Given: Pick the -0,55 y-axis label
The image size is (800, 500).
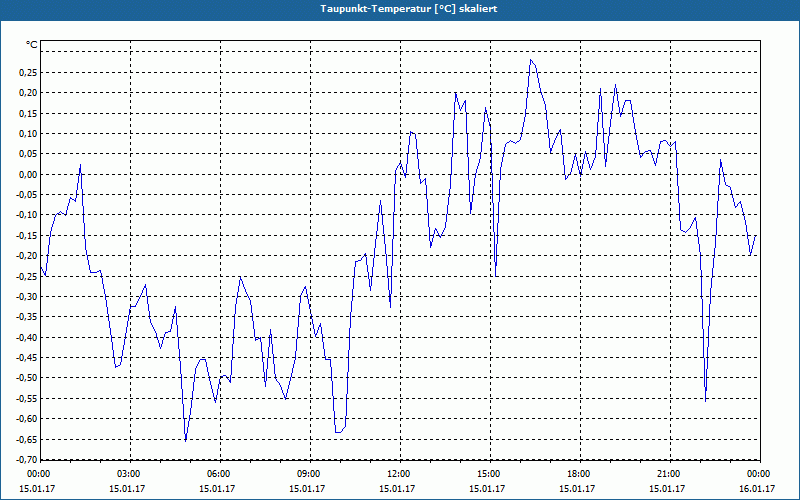Looking at the screenshot, I should click(x=27, y=399).
